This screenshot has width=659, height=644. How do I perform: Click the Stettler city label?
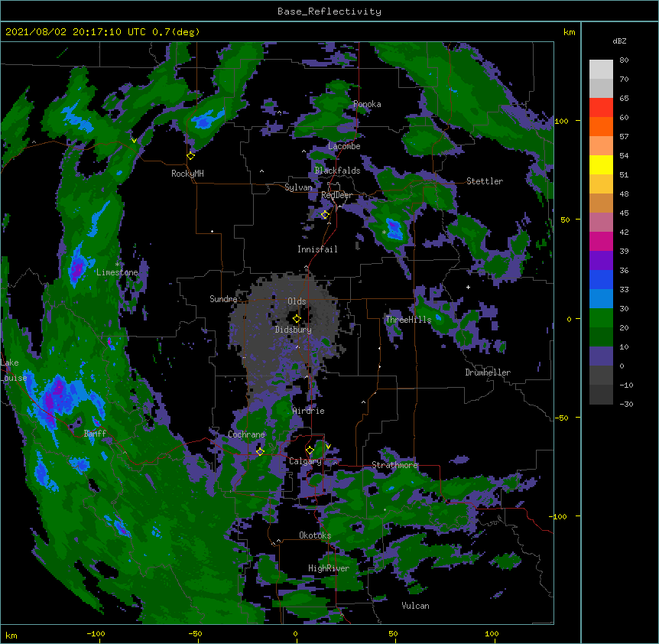pyautogui.click(x=485, y=181)
